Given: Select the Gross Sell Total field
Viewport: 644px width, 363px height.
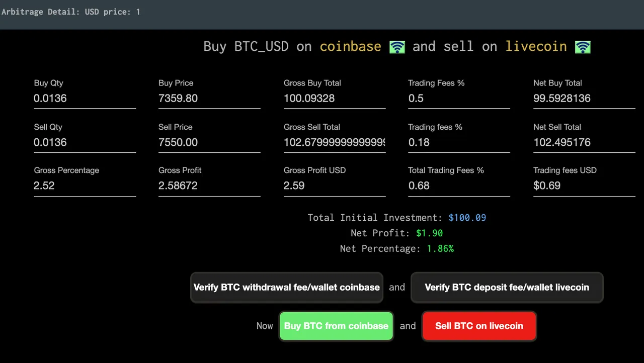Looking at the screenshot, I should [x=335, y=143].
